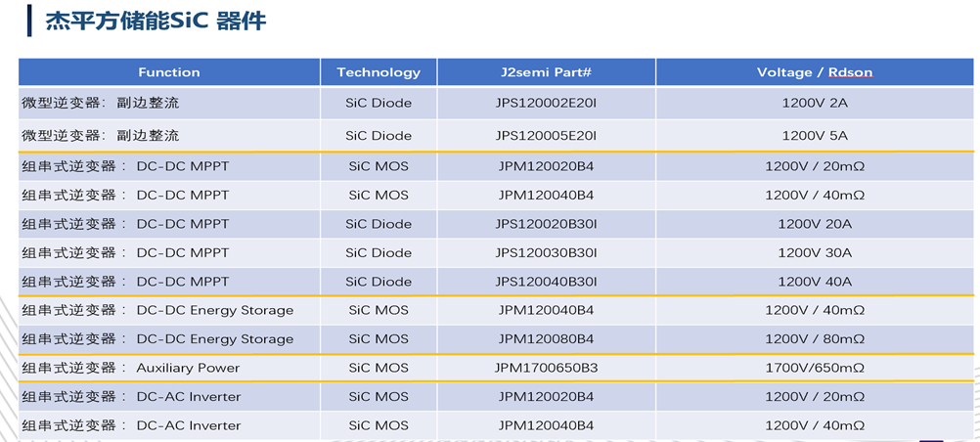Click part number JPS120005E20I

coord(547,136)
